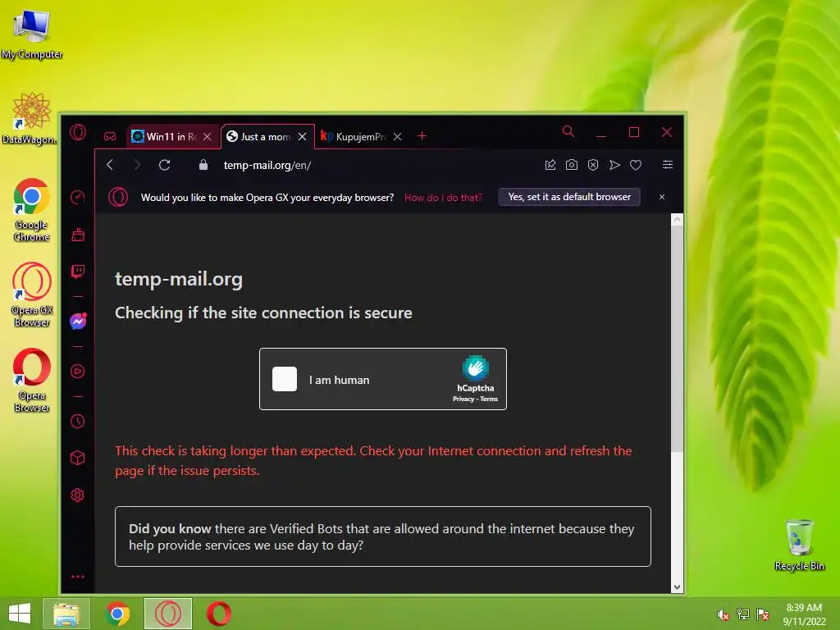The image size is (840, 630).
Task: Select Recycle Bin on desktop
Action: point(799,545)
